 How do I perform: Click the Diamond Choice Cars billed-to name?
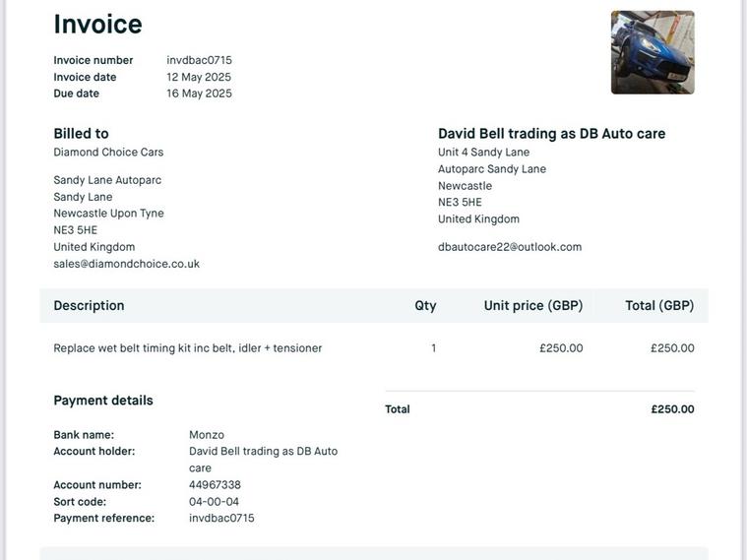[x=108, y=152]
